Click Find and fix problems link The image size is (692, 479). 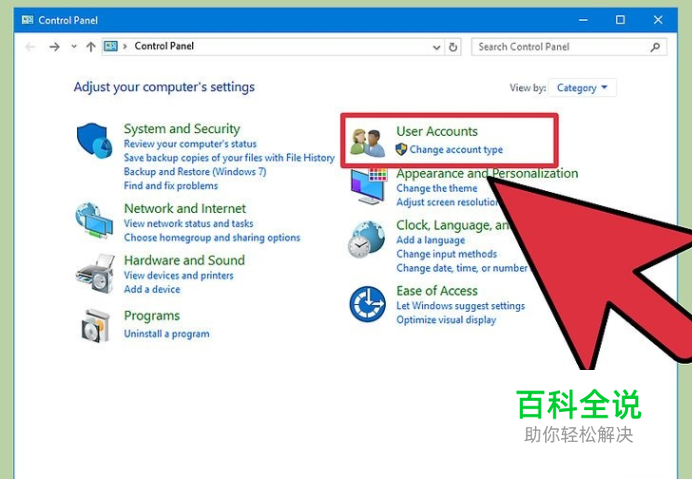(171, 186)
